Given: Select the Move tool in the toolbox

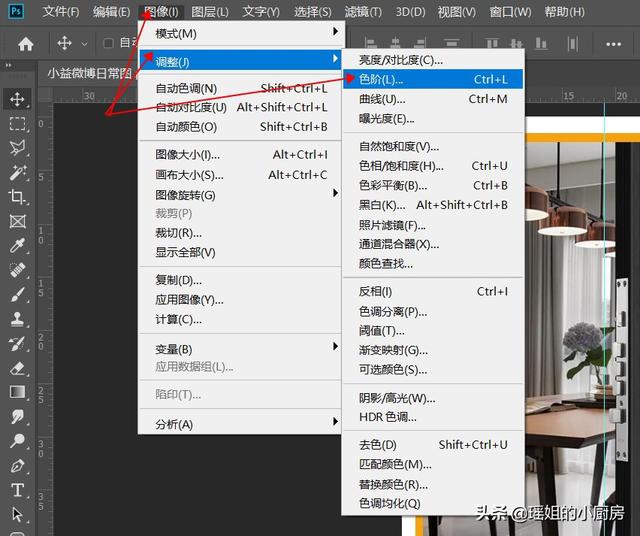Looking at the screenshot, I should 17,99.
